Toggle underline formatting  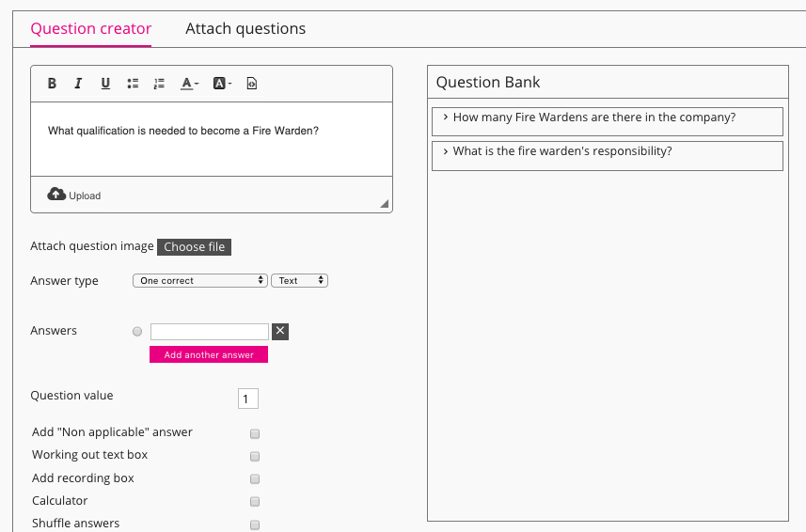105,84
